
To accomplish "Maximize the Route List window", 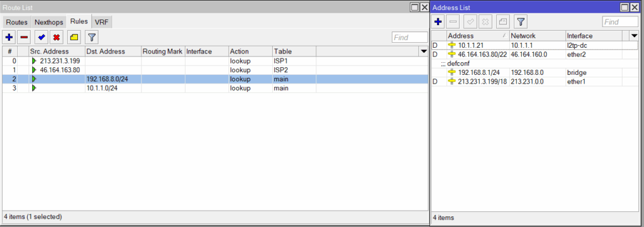I will click(x=415, y=8).
